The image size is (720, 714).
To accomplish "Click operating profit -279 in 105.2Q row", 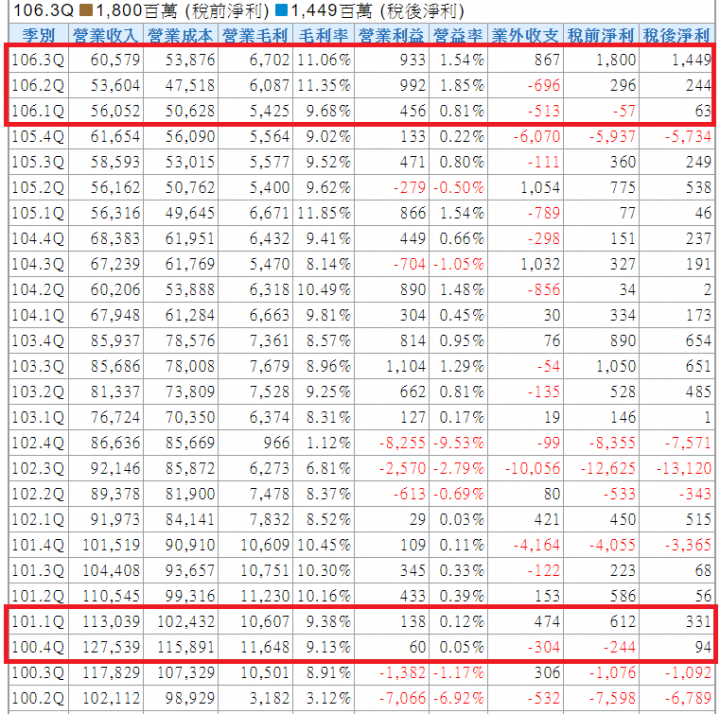I will pos(410,187).
